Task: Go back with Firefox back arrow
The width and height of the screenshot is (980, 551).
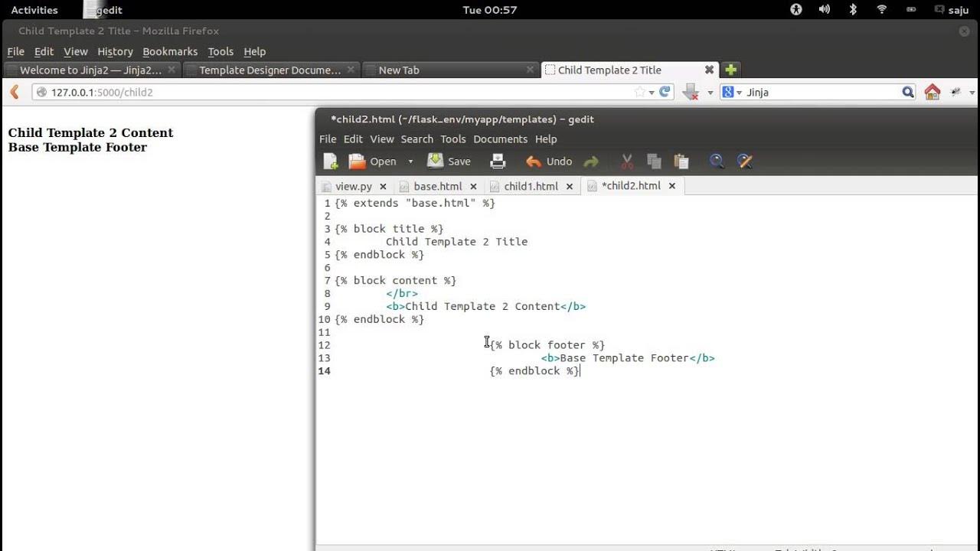Action: click(x=15, y=92)
